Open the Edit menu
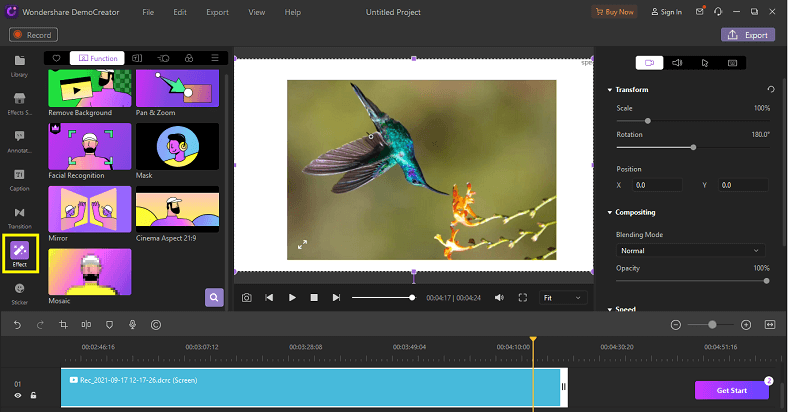The height and width of the screenshot is (412, 800). tap(180, 12)
